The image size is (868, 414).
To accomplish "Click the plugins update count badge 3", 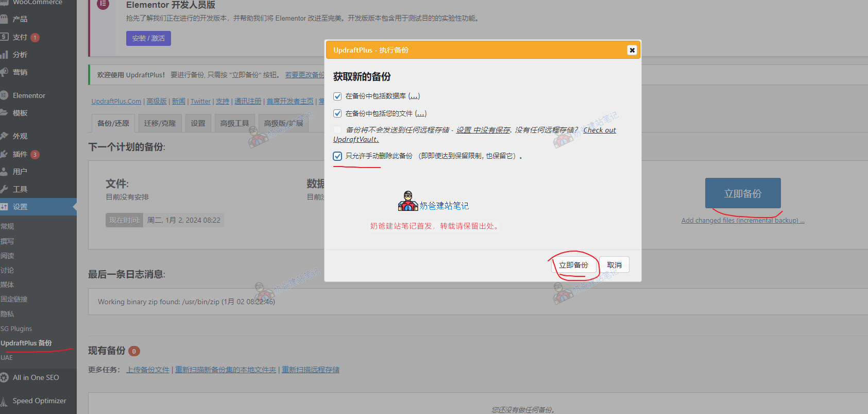I will pos(35,155).
